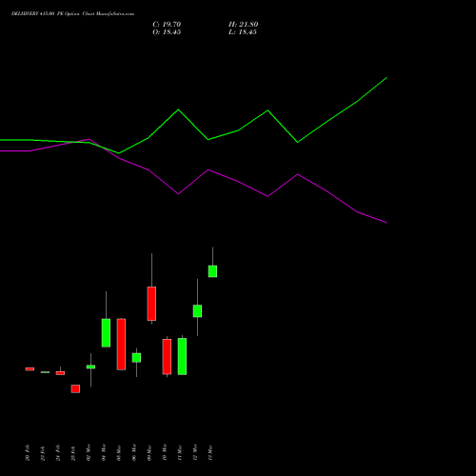Click the "11 Mar" date axis label

(x=180, y=452)
